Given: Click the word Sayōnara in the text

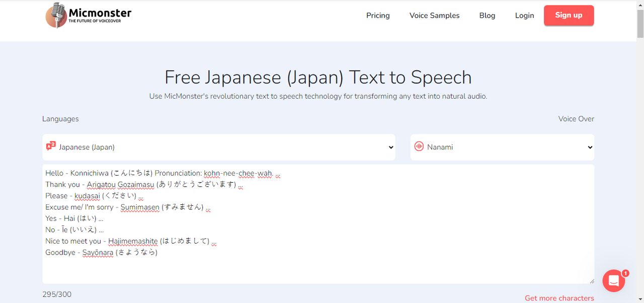Looking at the screenshot, I should [98, 252].
